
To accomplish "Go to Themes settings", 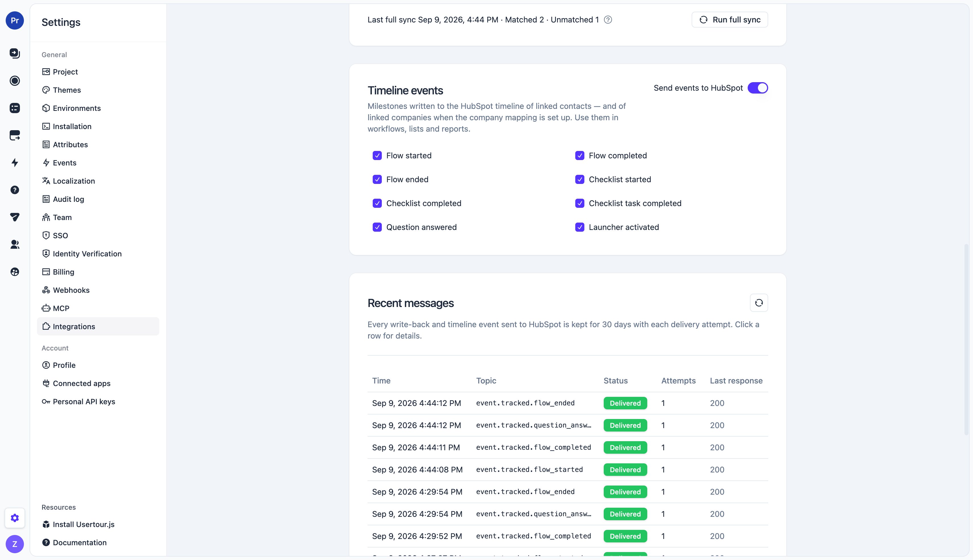I will tap(98, 90).
